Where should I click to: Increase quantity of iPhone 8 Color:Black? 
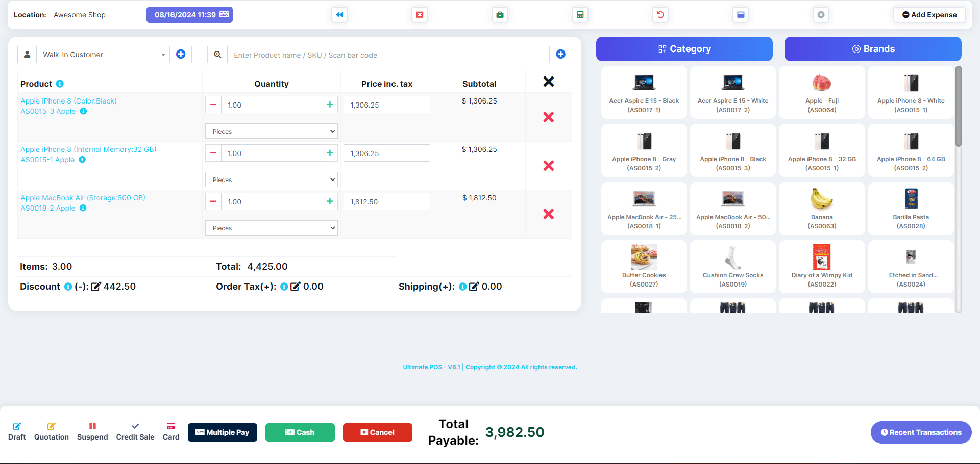[330, 105]
